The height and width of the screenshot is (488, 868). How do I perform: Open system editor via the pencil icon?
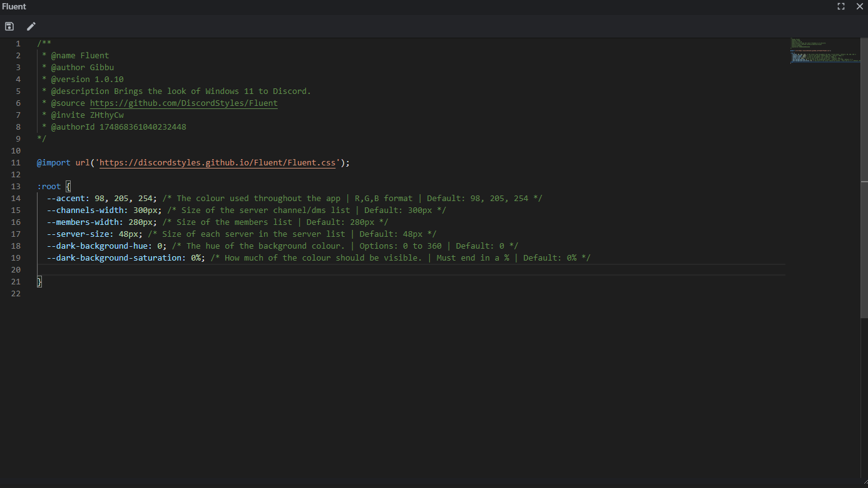(31, 26)
